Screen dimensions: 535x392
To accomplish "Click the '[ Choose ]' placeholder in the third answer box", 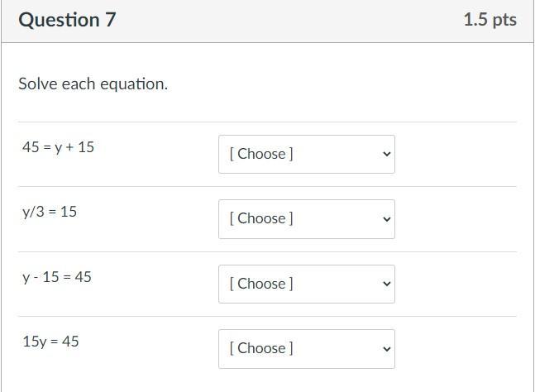I will (261, 284).
